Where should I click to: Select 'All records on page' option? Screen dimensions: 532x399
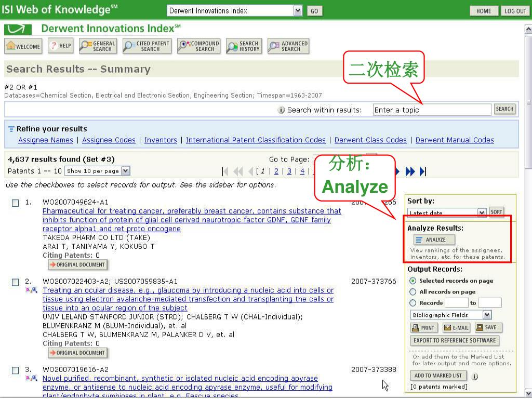(x=413, y=292)
